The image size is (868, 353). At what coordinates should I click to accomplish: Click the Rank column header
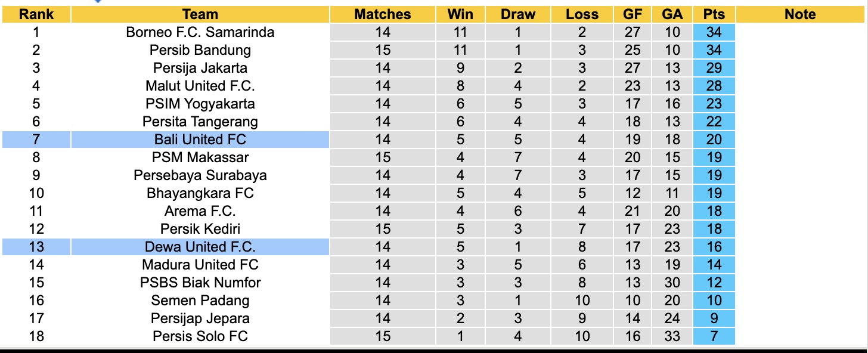(36, 14)
